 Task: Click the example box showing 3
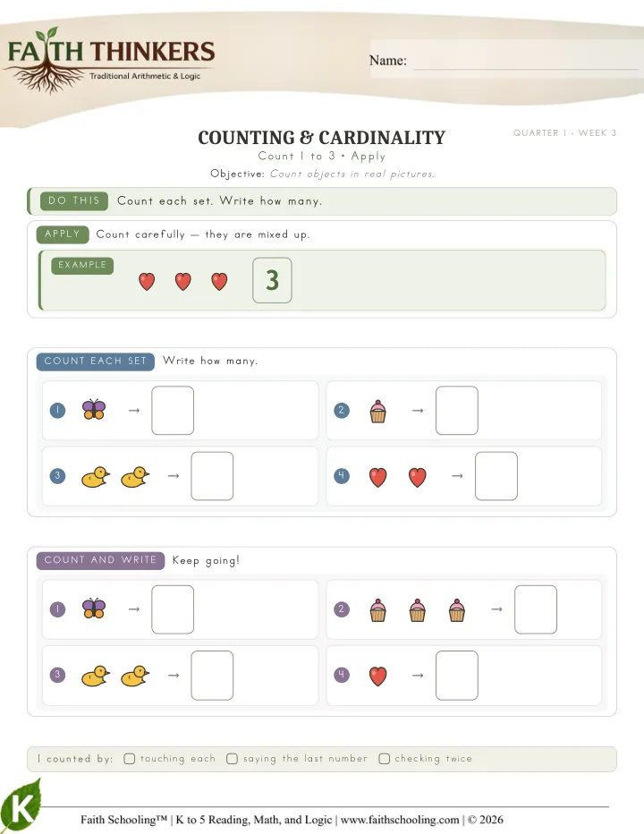(272, 280)
